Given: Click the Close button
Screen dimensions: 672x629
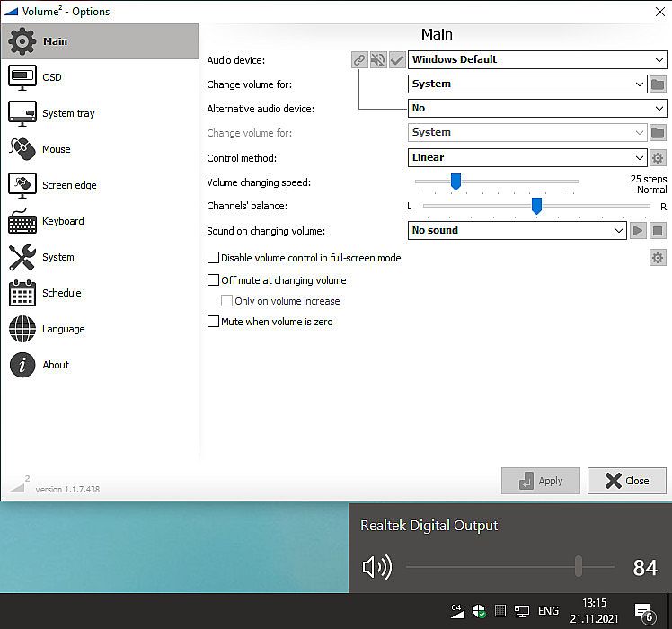Looking at the screenshot, I should (x=627, y=481).
